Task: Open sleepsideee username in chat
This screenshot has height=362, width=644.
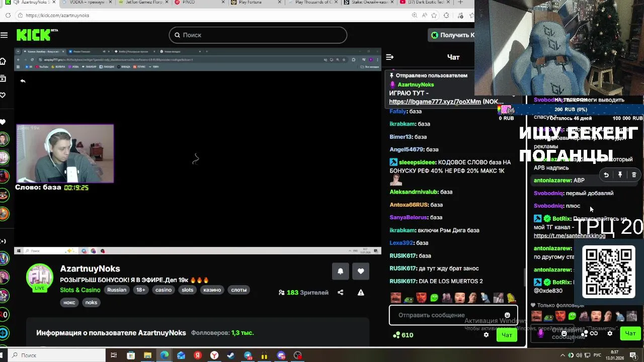Action: tap(417, 162)
